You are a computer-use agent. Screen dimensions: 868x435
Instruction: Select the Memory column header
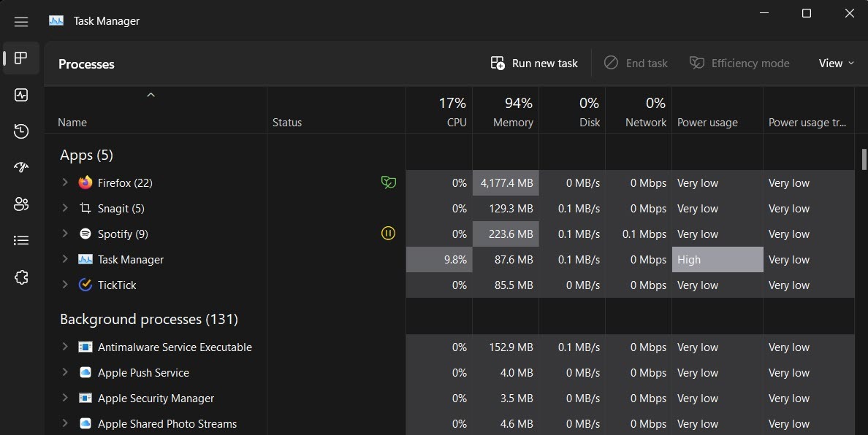click(x=506, y=109)
